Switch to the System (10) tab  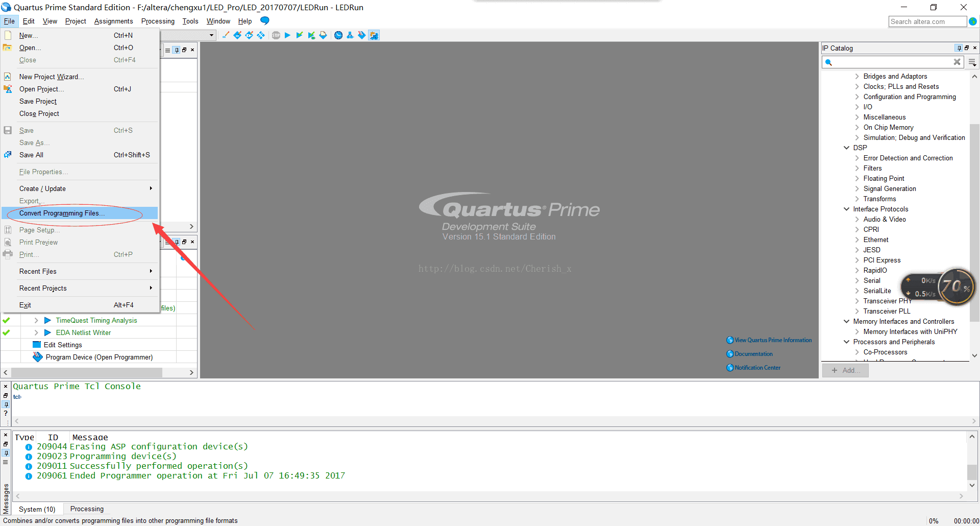(37, 509)
